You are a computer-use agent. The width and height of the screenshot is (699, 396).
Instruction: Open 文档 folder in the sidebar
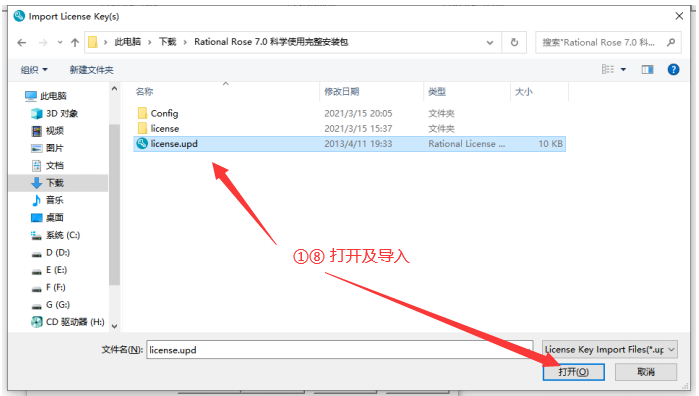coord(48,165)
